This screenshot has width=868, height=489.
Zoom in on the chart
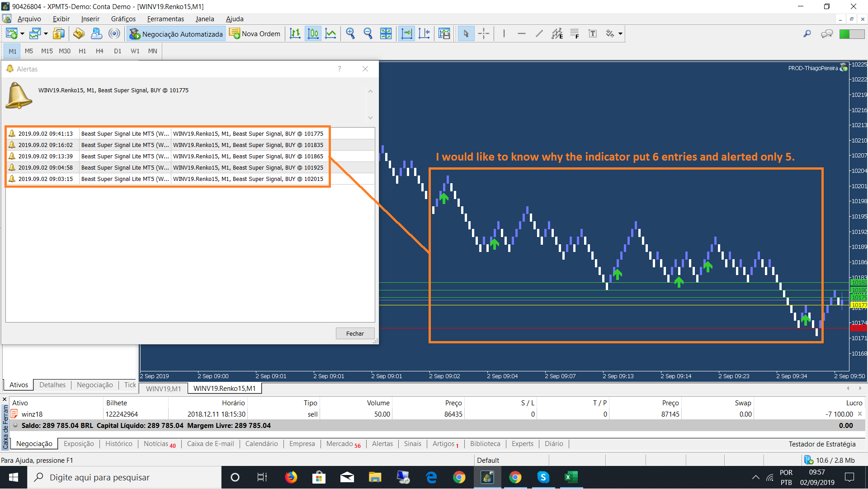pyautogui.click(x=350, y=34)
